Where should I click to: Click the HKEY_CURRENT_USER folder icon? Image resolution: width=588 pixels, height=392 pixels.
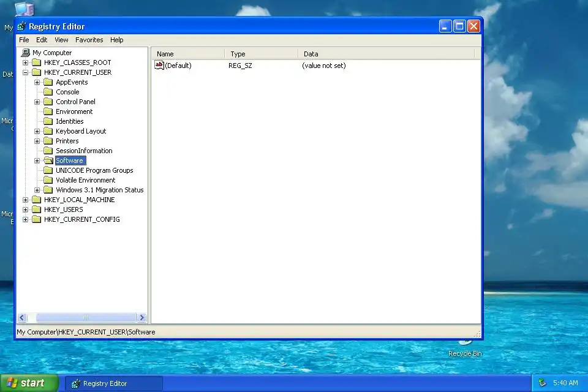coord(36,72)
